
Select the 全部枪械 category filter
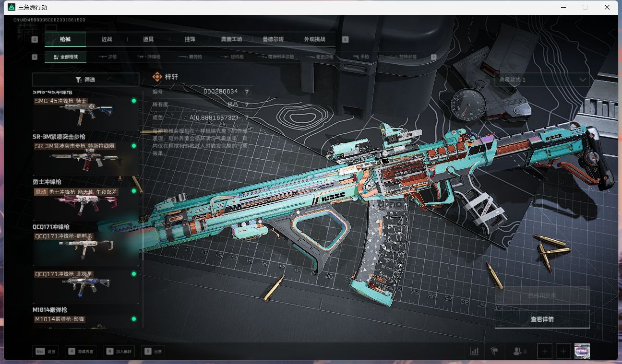point(65,57)
